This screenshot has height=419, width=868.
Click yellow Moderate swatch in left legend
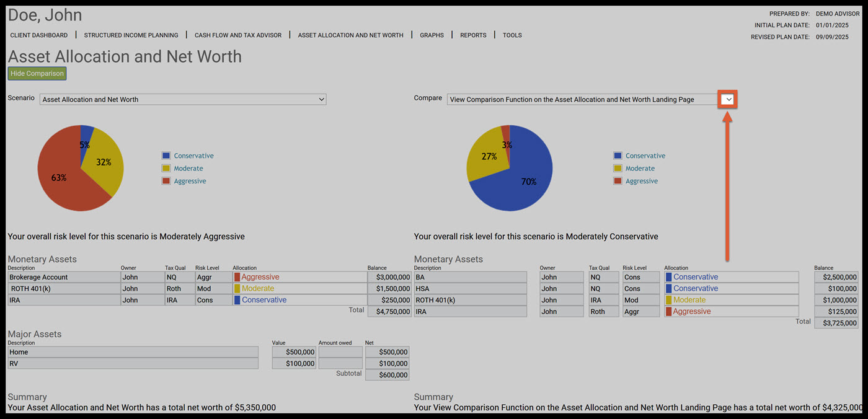pos(166,168)
